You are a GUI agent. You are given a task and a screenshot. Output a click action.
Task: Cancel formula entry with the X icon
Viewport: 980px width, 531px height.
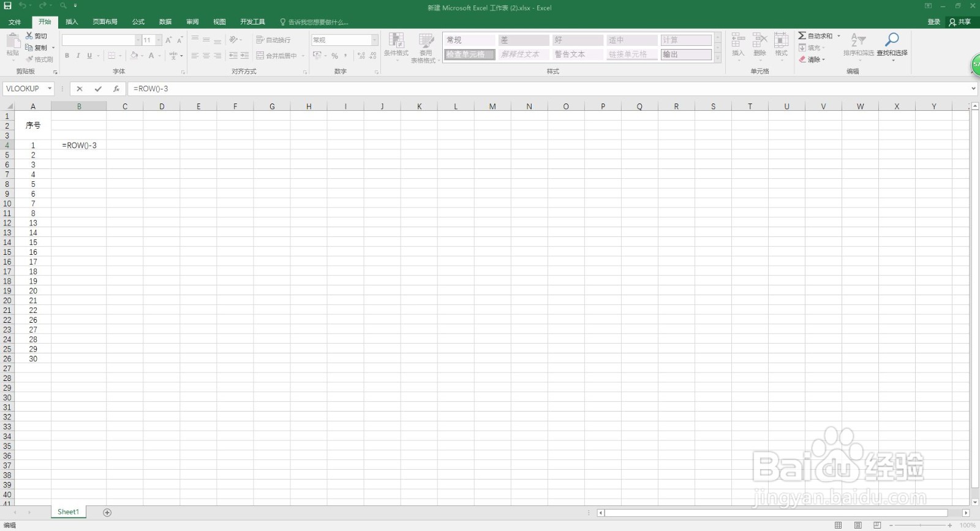pyautogui.click(x=80, y=89)
